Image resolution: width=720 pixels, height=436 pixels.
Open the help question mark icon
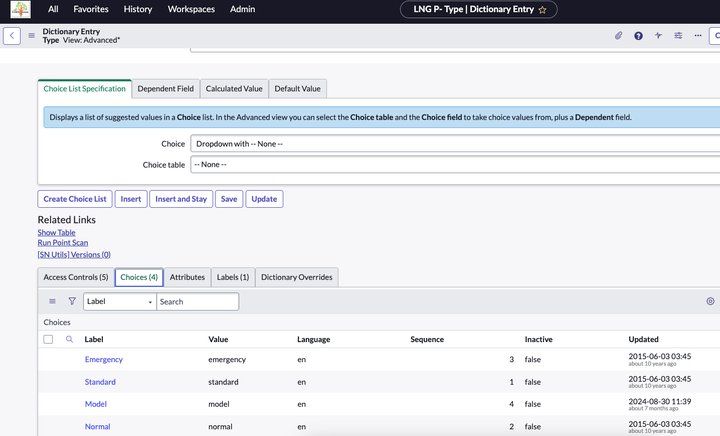(638, 35)
